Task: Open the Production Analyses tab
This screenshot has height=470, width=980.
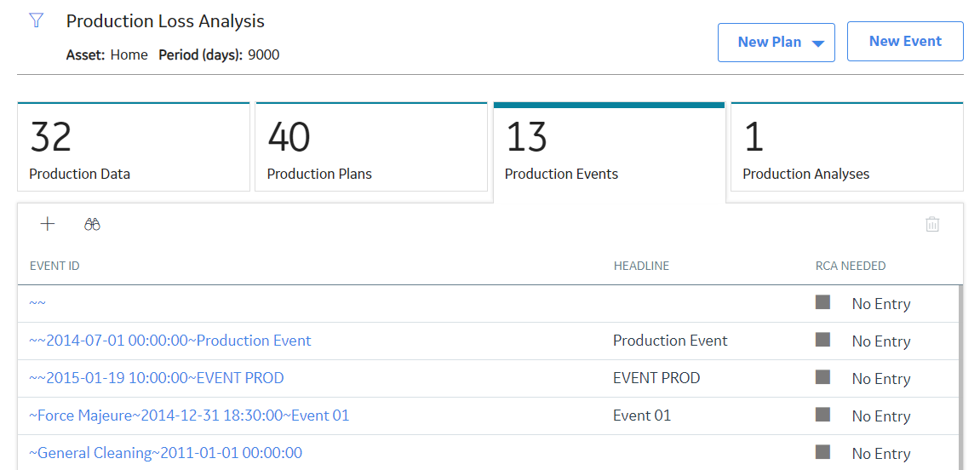Action: tap(847, 146)
